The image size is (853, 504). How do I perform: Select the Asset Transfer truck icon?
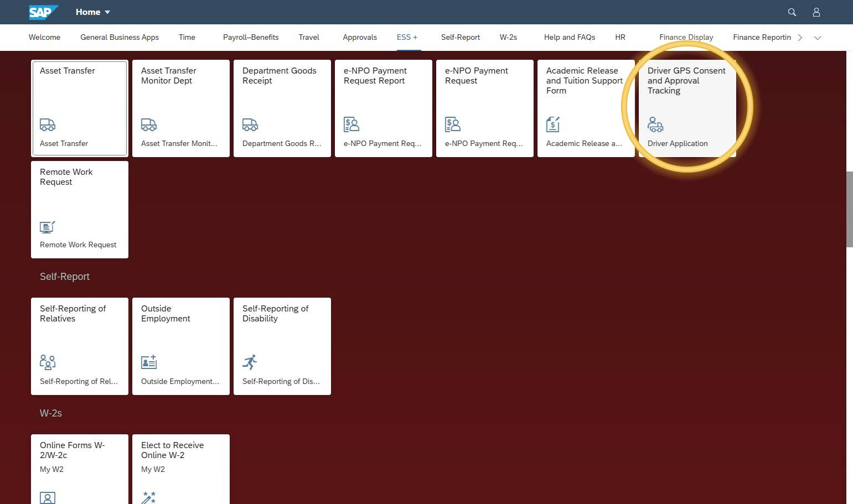[47, 124]
